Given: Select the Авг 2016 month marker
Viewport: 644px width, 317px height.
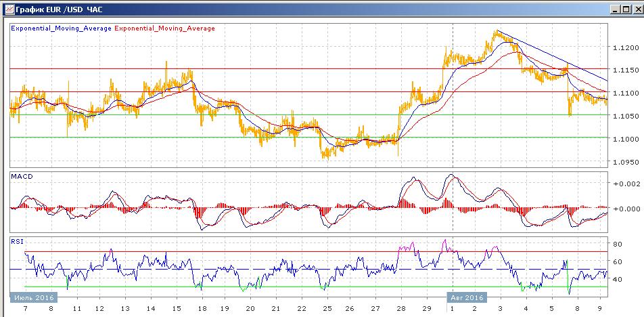Looking at the screenshot, I should (467, 297).
